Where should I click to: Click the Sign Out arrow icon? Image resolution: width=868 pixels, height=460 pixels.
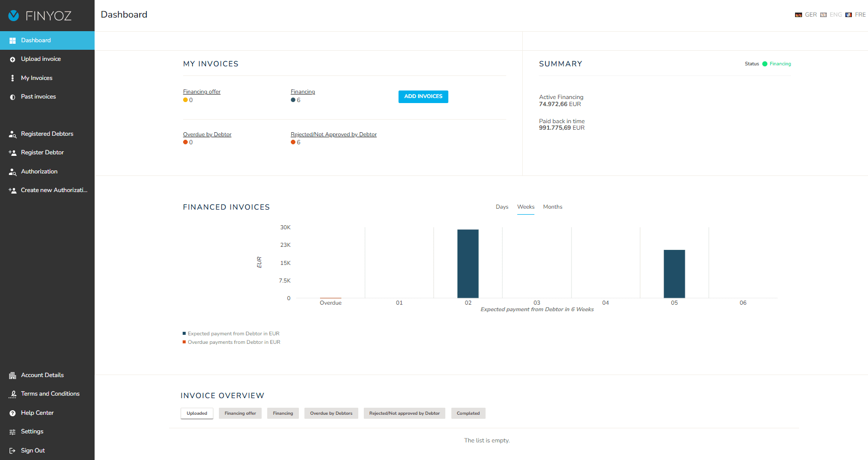click(13, 451)
